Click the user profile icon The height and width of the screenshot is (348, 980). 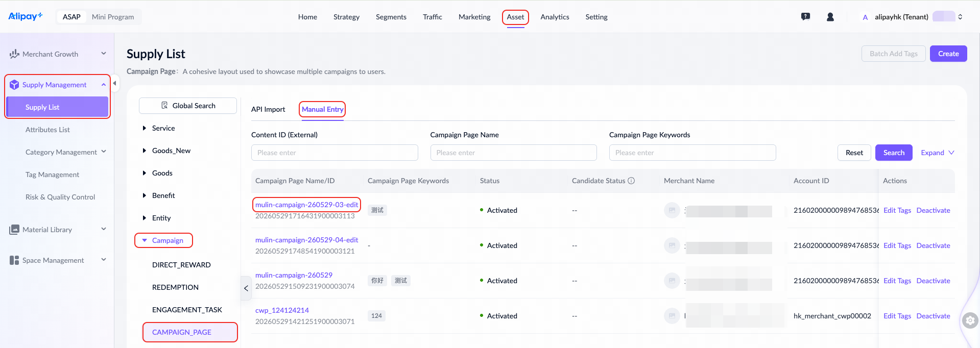[x=830, y=17]
